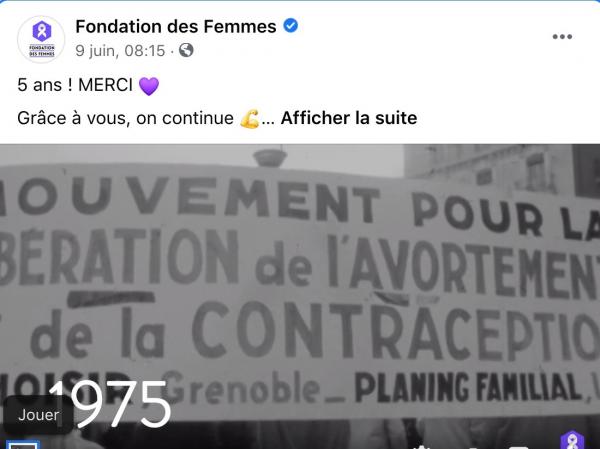Click the '5 ans ! MERCI' post text
Screen dimensions: 600x449
click(75, 85)
